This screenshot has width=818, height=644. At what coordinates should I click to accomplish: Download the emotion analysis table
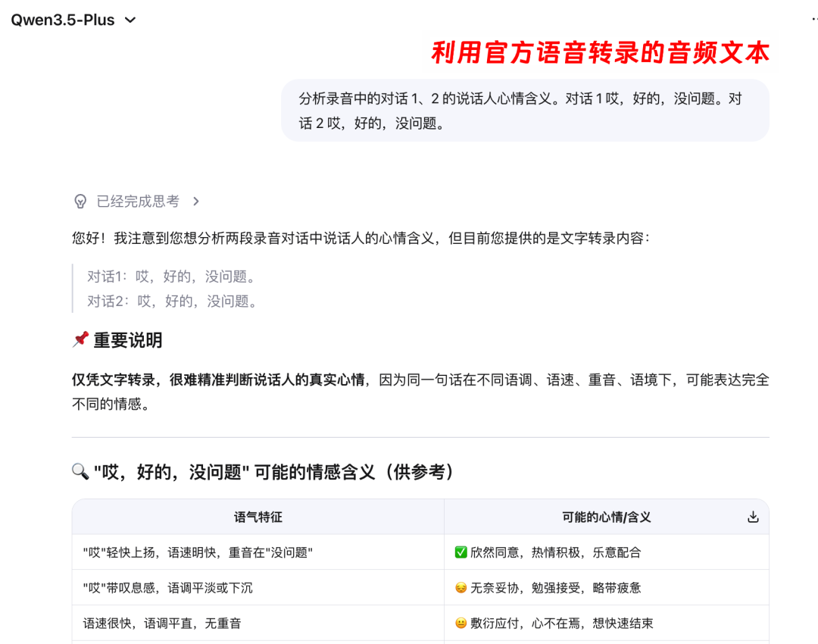coord(753,515)
